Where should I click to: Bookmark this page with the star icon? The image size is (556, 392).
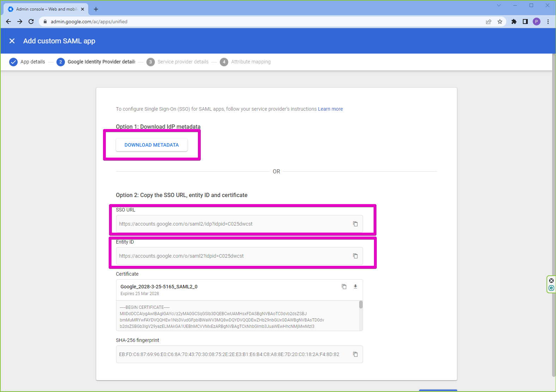coord(500,22)
